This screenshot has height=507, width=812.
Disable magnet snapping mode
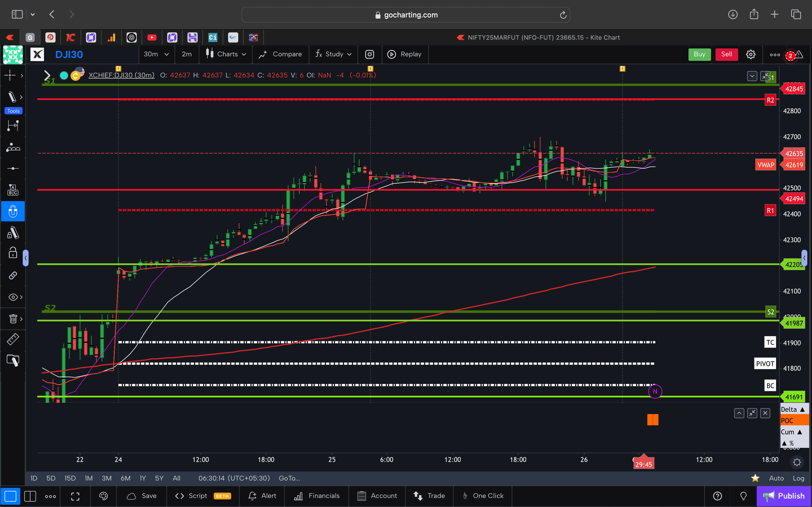click(13, 211)
